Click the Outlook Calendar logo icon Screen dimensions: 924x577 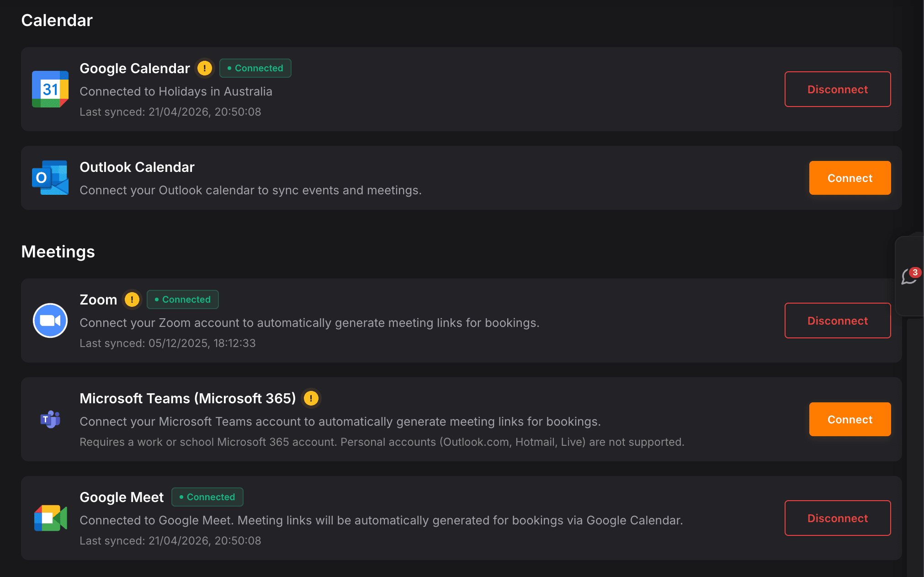click(50, 178)
